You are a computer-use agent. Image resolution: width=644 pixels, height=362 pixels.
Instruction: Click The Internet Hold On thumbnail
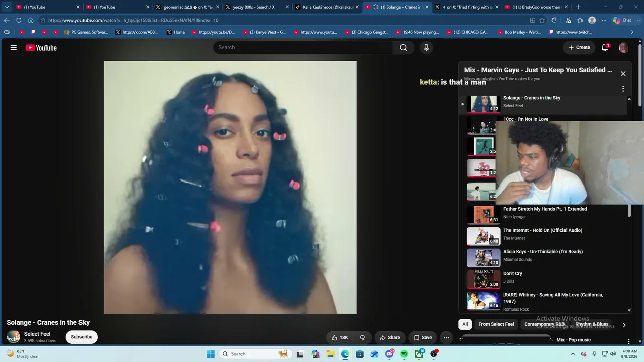pyautogui.click(x=484, y=236)
